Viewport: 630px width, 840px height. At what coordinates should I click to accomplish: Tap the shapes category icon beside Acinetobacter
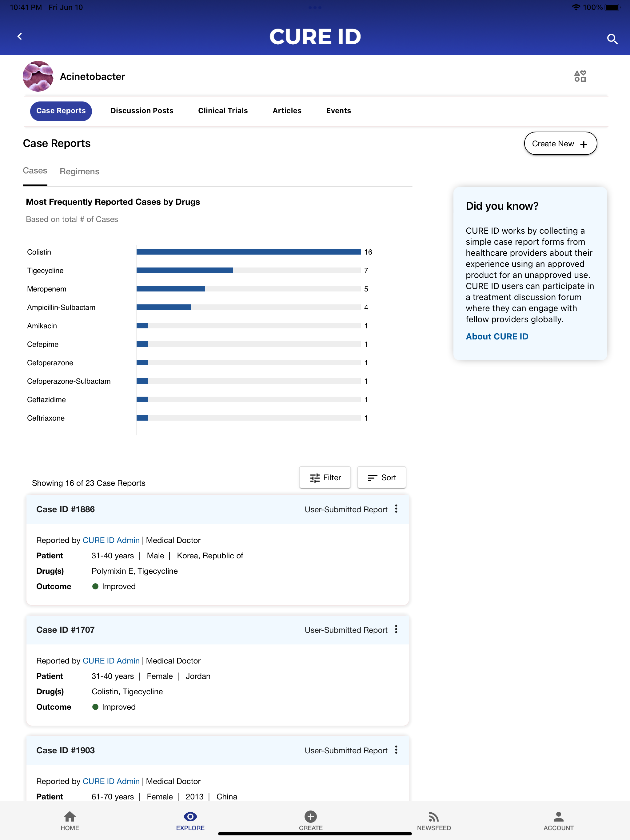pos(580,76)
